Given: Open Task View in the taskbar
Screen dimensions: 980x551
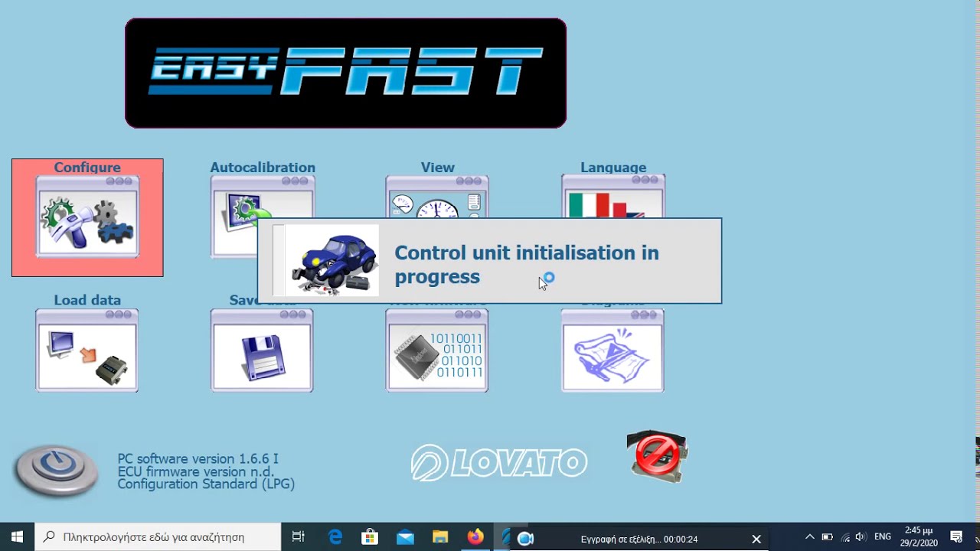Looking at the screenshot, I should point(299,537).
